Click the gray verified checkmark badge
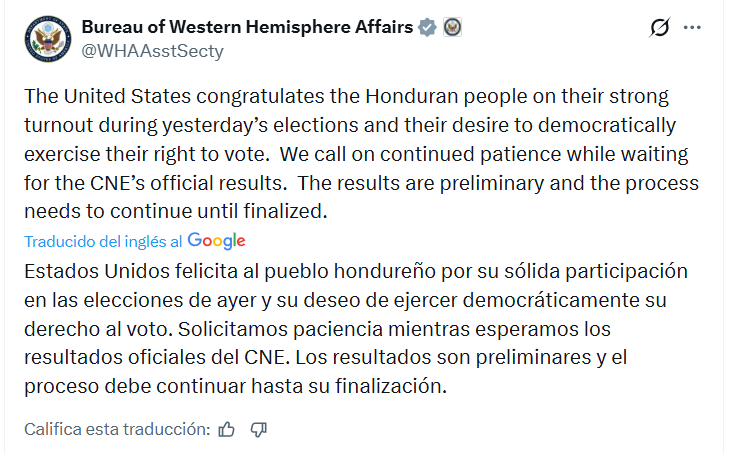Image resolution: width=737 pixels, height=454 pixels. [428, 27]
